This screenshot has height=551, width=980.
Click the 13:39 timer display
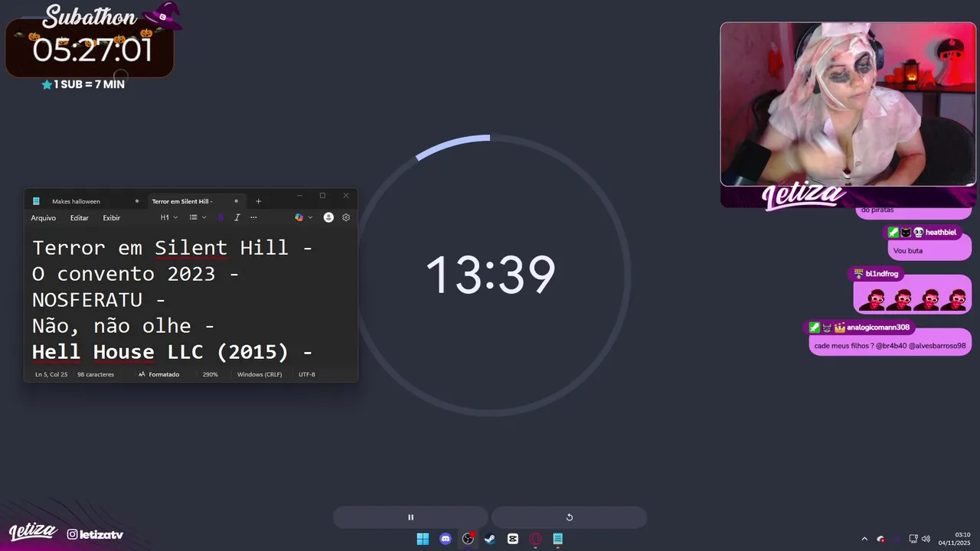(490, 275)
